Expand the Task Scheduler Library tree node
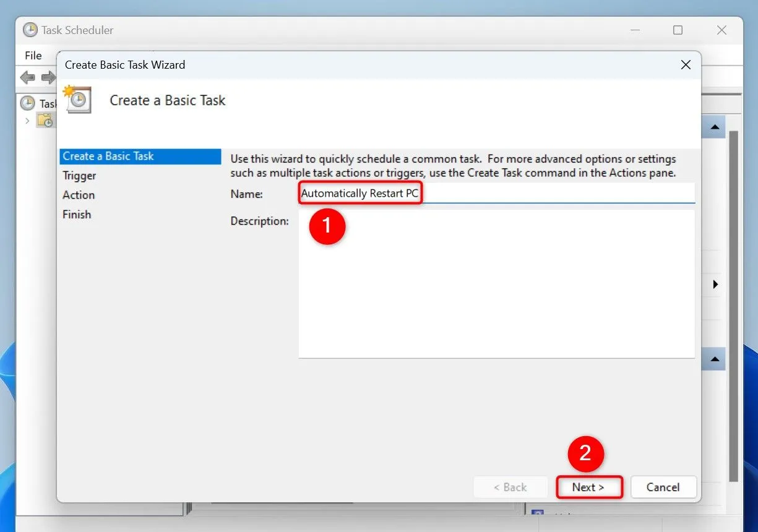 point(27,121)
